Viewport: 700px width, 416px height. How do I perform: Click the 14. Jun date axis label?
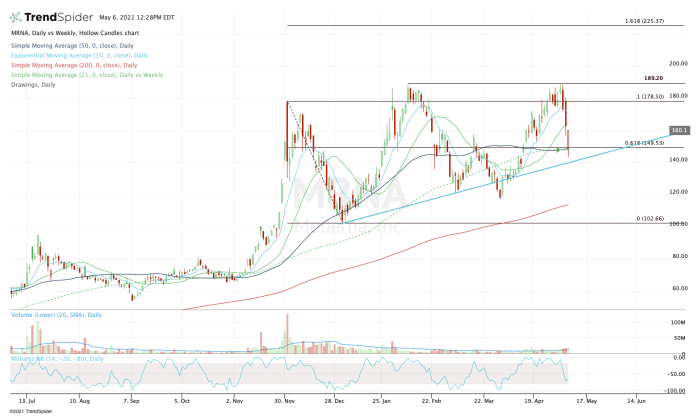point(637,401)
